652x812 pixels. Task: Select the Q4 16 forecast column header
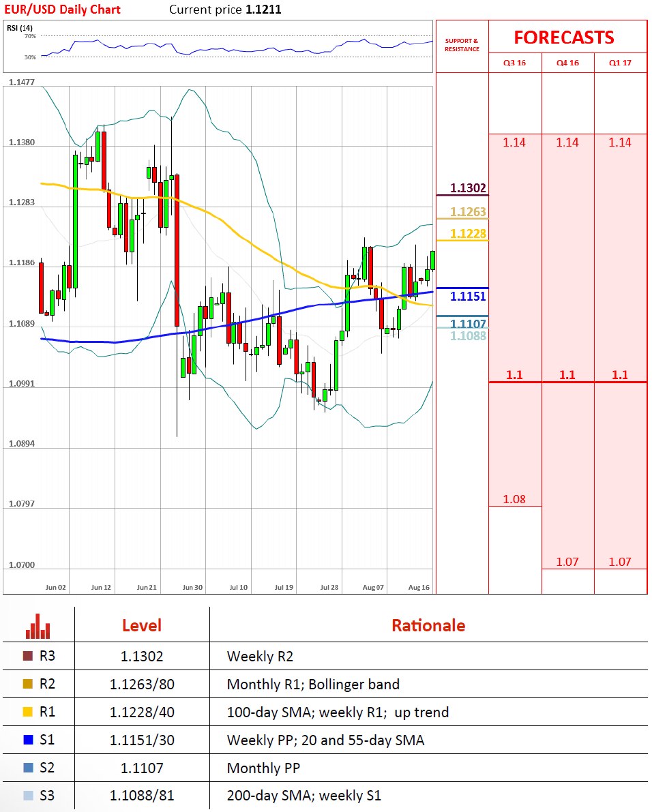(567, 63)
